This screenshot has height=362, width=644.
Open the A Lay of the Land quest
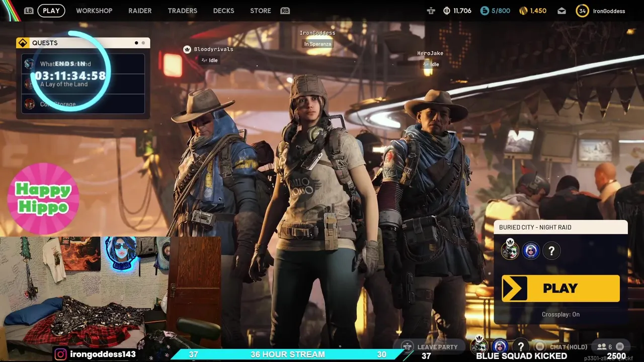click(83, 84)
